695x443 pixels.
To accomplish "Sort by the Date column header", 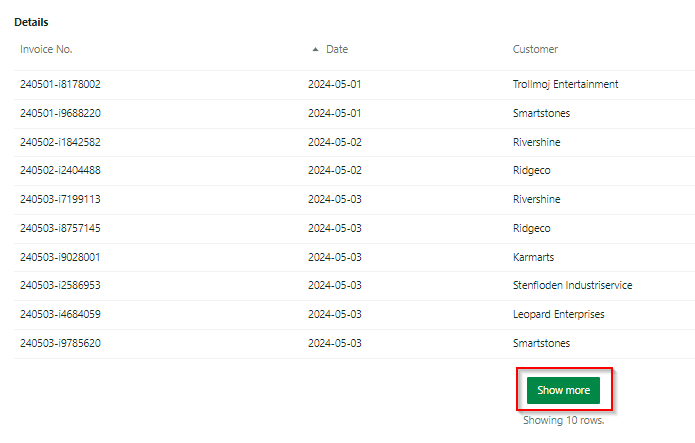I will (x=337, y=49).
